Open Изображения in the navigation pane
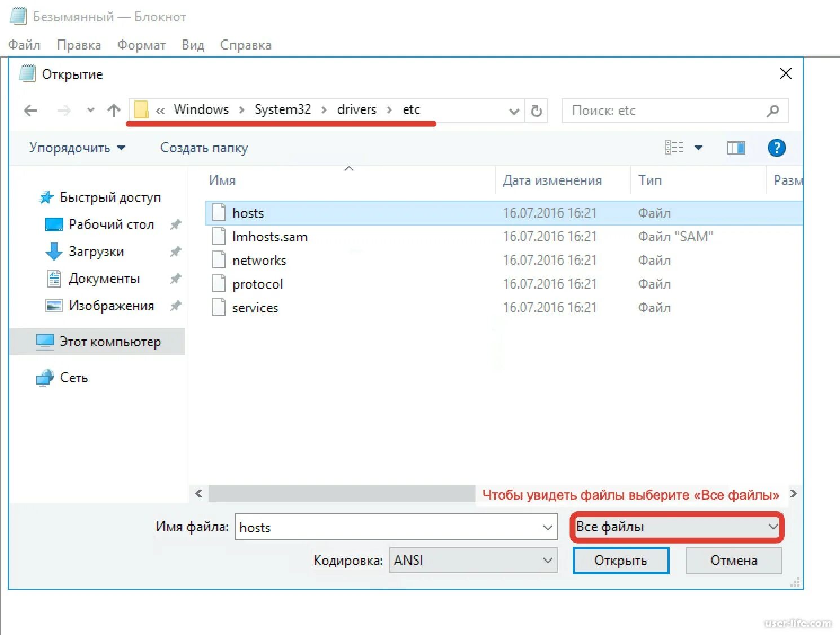840x635 pixels. point(100,306)
